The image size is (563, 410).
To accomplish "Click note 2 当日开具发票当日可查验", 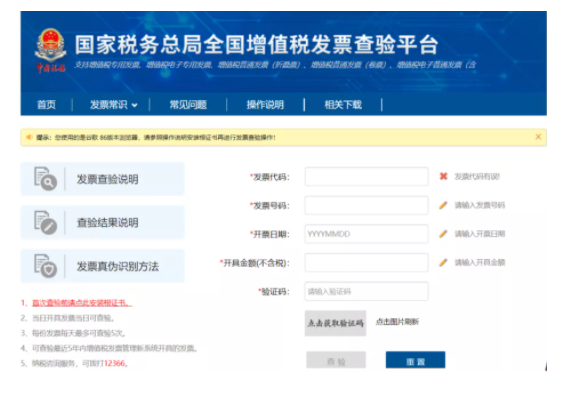I will (x=68, y=318).
